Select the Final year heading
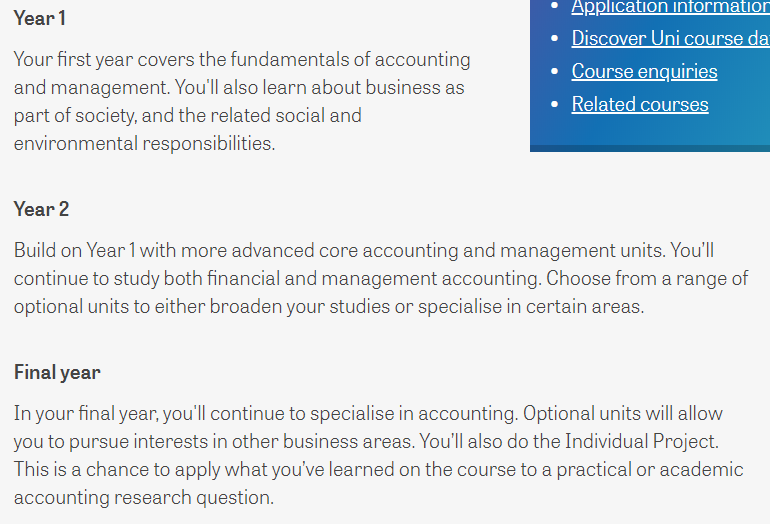The image size is (770, 524). (57, 373)
